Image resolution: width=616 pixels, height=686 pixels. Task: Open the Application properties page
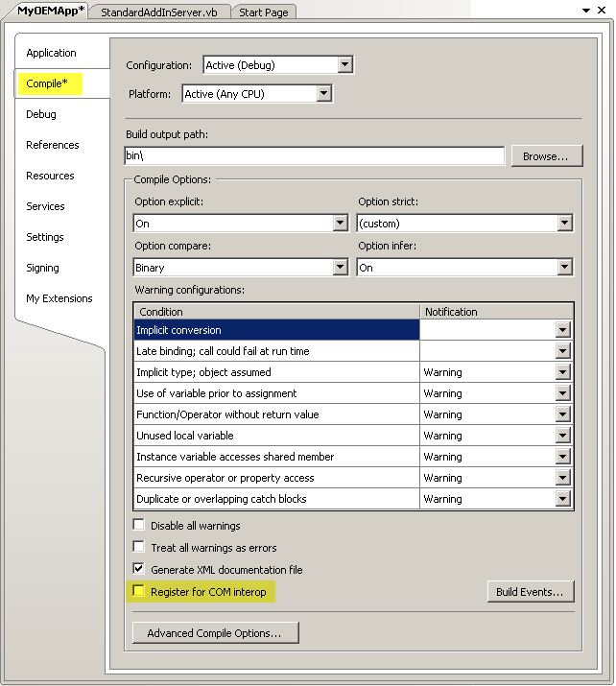click(51, 53)
